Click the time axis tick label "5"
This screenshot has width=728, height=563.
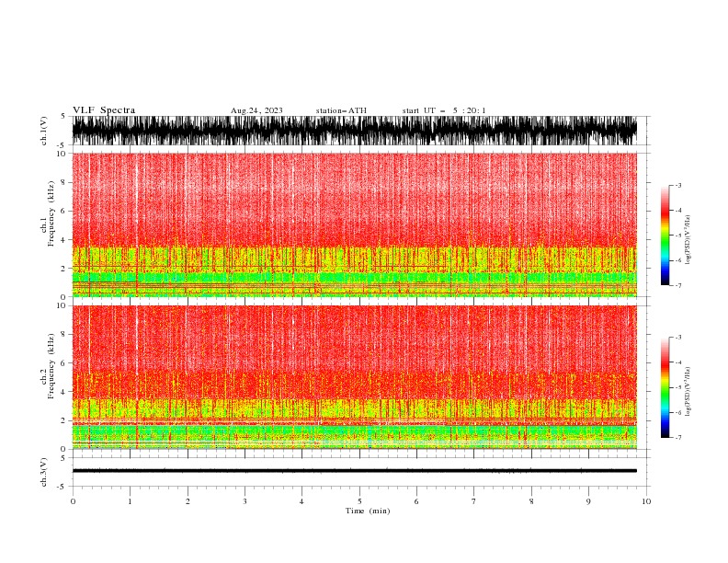359,501
